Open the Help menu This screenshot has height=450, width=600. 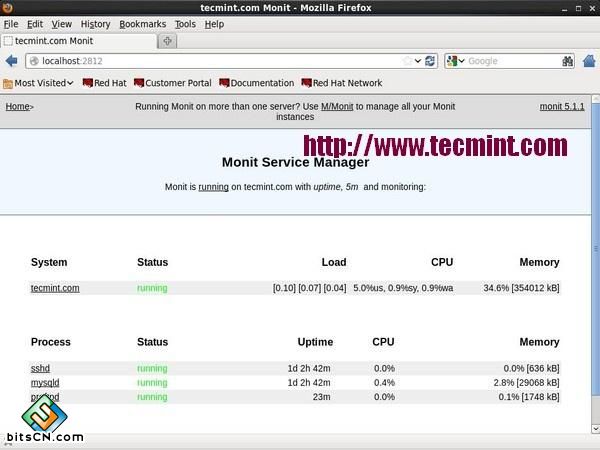[x=214, y=24]
